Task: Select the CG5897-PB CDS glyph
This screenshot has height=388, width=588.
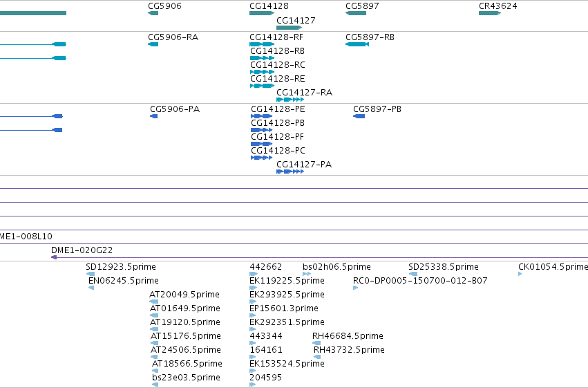Action: point(359,116)
